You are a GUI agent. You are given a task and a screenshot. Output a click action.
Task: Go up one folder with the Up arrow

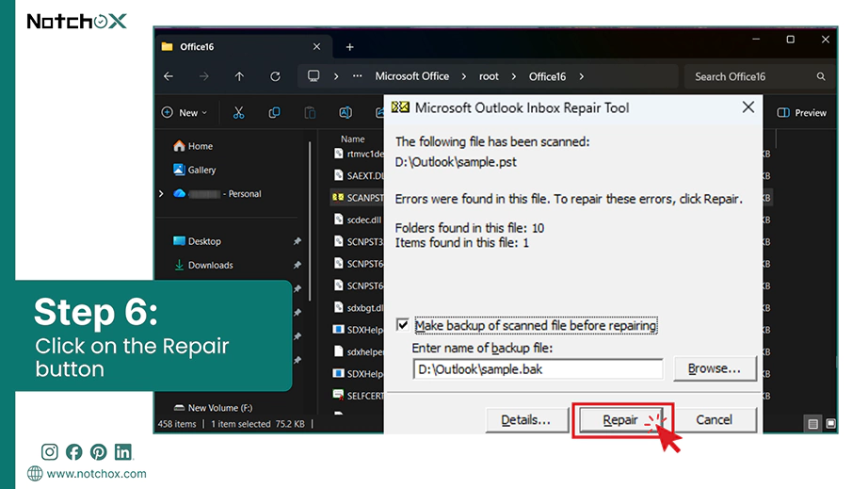239,76
